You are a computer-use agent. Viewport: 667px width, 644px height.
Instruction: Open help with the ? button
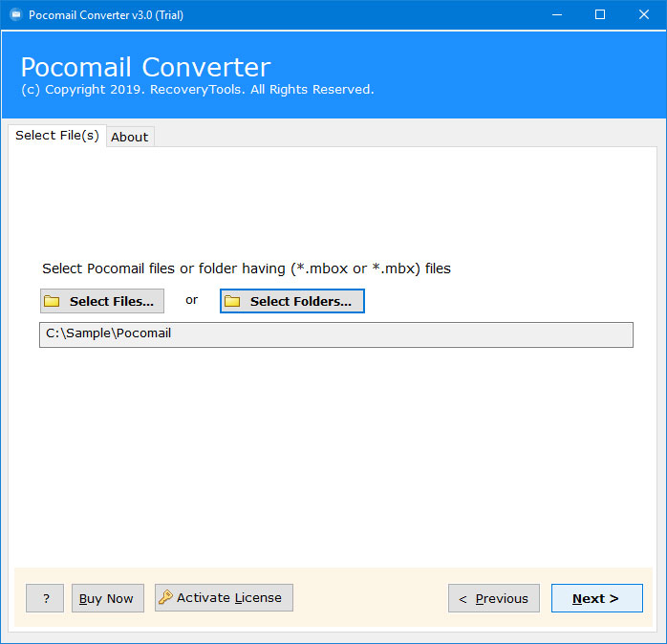(45, 598)
